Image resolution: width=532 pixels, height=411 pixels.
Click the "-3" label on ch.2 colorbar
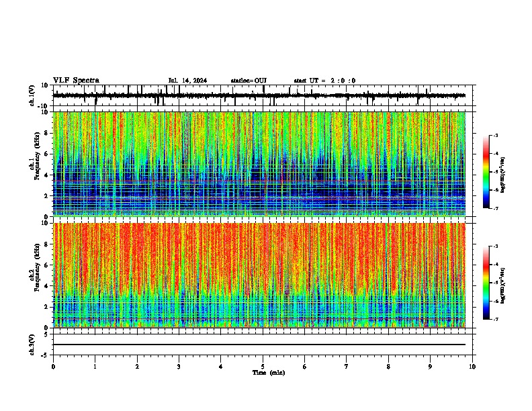pos(495,246)
